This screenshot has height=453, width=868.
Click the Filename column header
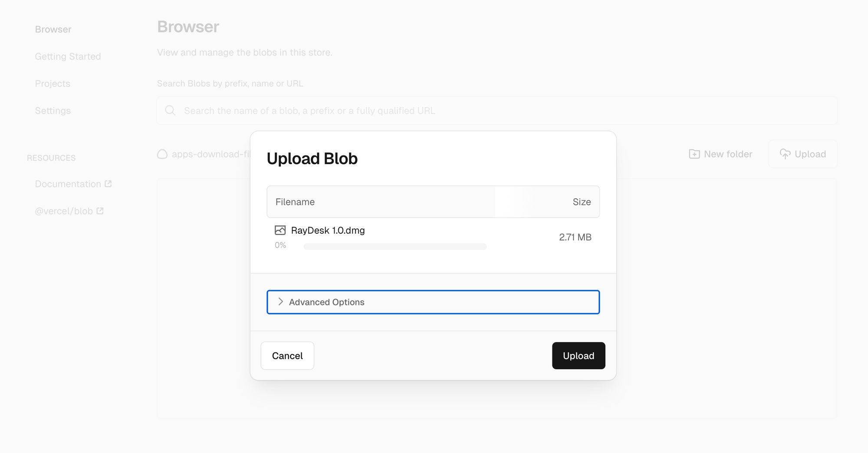pyautogui.click(x=295, y=202)
